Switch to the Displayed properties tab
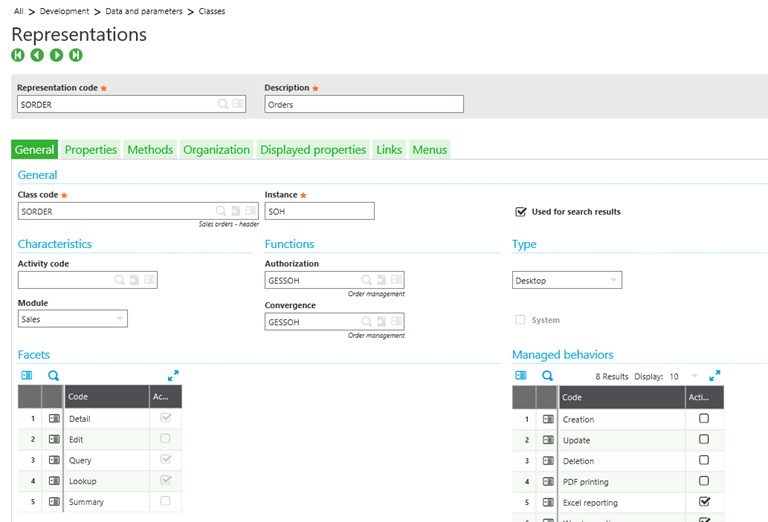The height and width of the screenshot is (522, 768). point(313,150)
